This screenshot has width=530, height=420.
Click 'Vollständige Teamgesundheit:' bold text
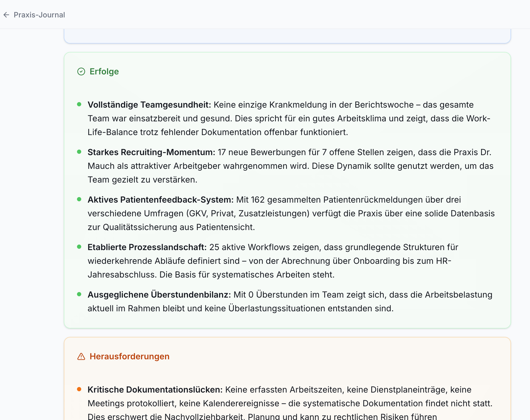coord(150,105)
